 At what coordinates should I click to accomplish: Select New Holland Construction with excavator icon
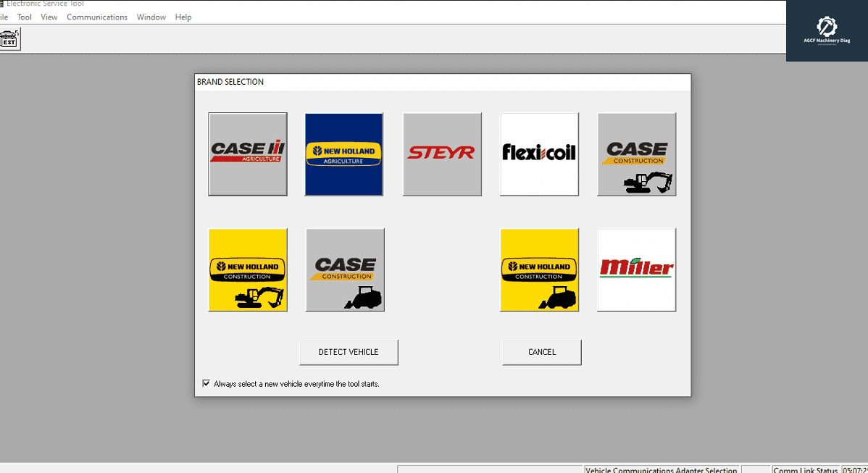248,270
